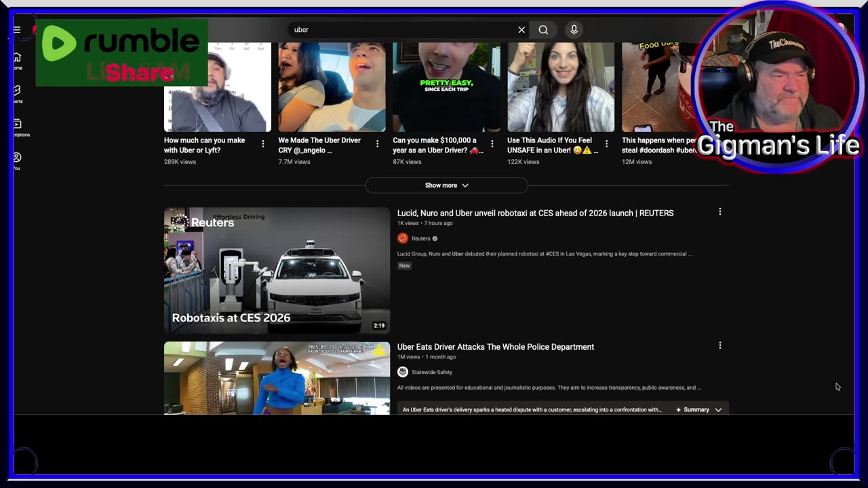This screenshot has width=868, height=488.
Task: Open options for "Can you make $100,000" short
Action: (x=492, y=144)
